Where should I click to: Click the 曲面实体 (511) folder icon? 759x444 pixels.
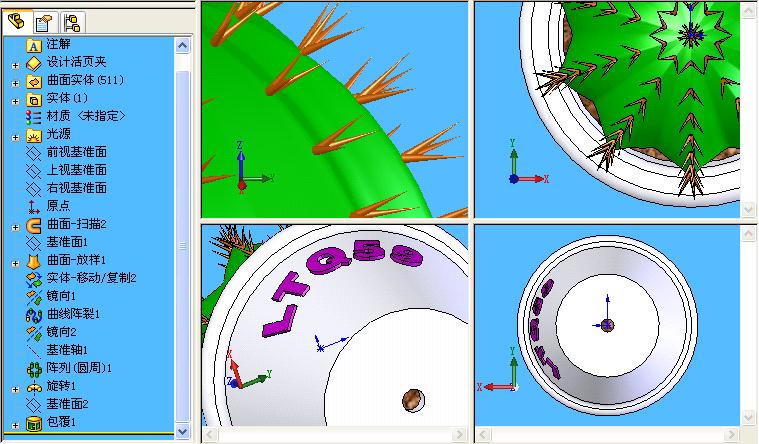click(33, 81)
